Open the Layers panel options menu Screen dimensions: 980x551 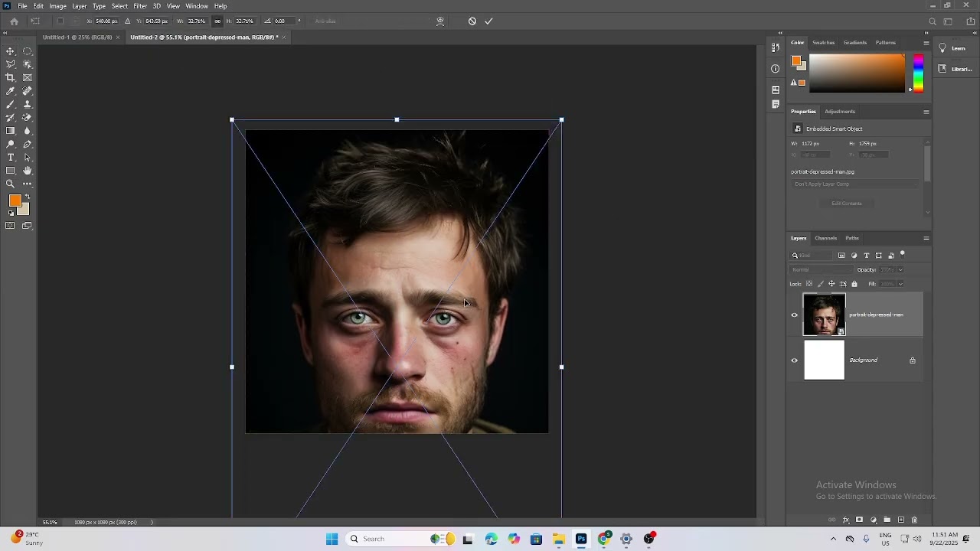tap(926, 238)
